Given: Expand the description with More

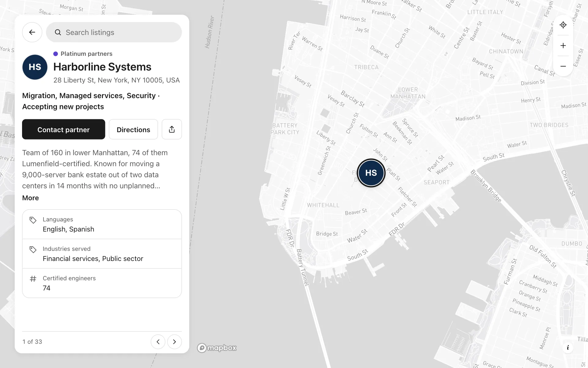Looking at the screenshot, I should pyautogui.click(x=30, y=198).
